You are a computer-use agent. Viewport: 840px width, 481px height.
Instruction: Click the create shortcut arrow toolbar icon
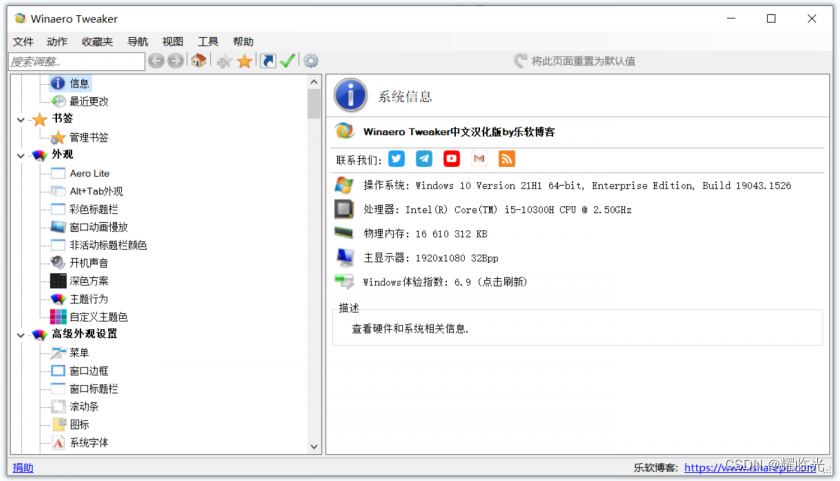coord(268,61)
